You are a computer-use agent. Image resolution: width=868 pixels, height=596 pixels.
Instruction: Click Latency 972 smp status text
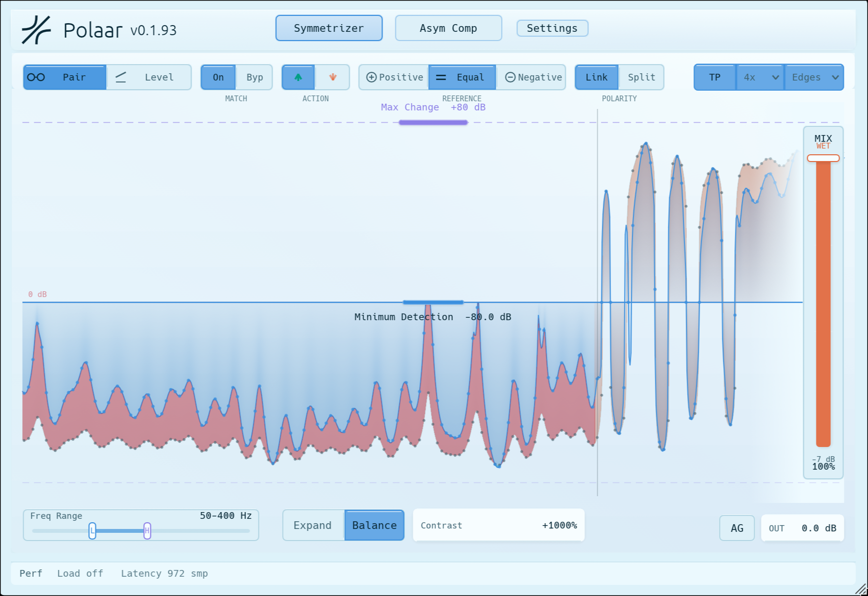pyautogui.click(x=164, y=573)
